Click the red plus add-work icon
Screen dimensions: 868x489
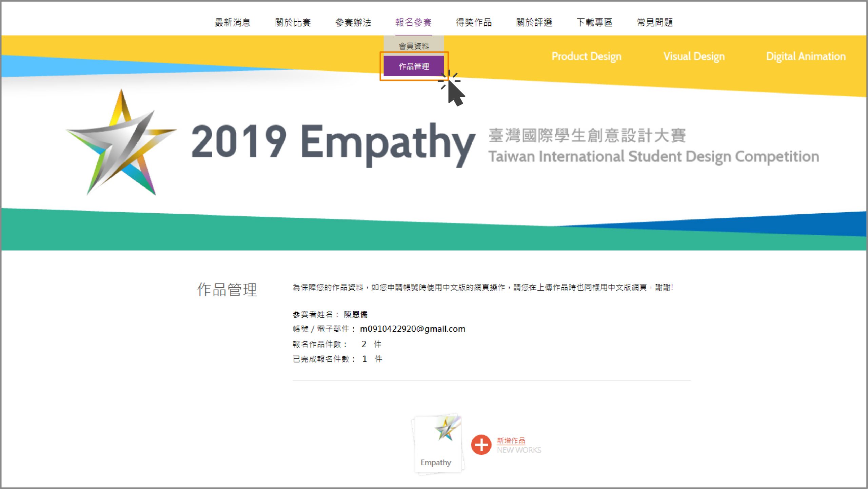click(x=481, y=445)
